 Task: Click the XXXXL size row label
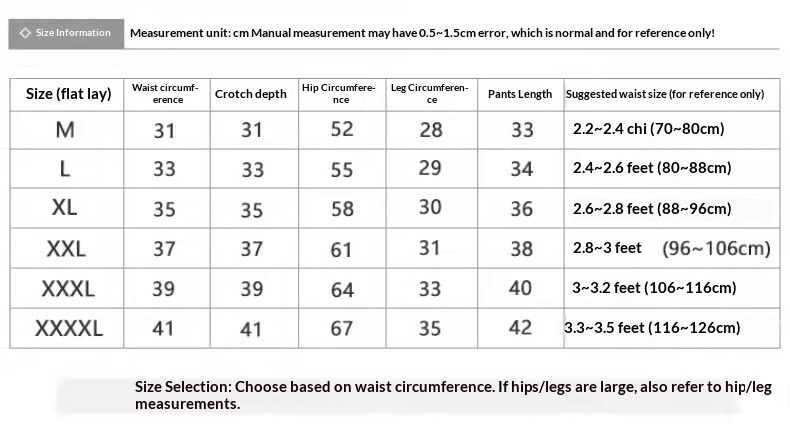(x=69, y=328)
